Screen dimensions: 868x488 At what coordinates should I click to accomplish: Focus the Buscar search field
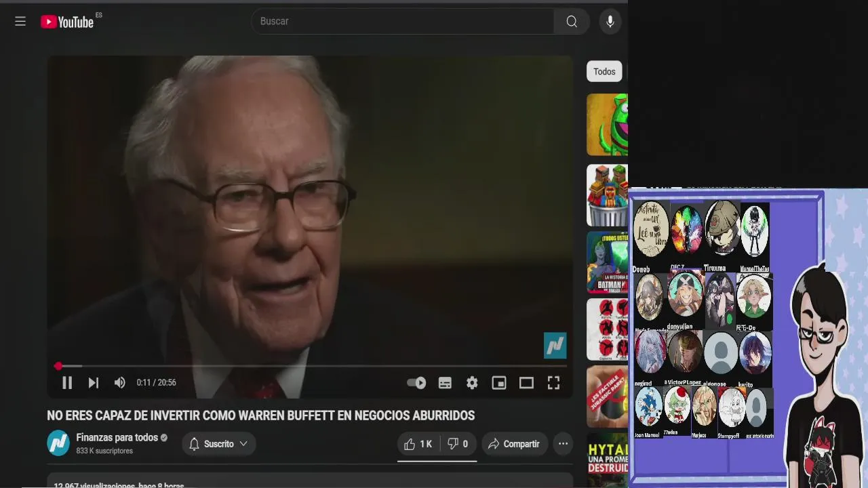click(x=403, y=22)
